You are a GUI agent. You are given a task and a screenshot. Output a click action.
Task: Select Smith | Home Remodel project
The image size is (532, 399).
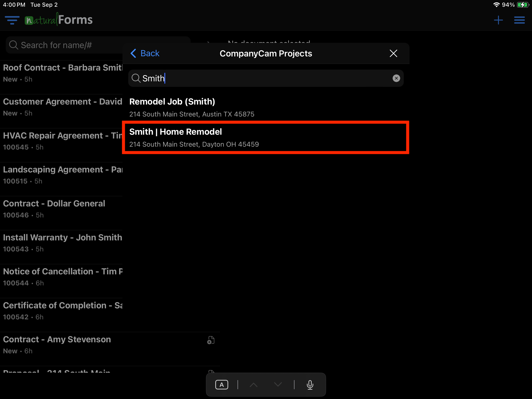coord(266,138)
